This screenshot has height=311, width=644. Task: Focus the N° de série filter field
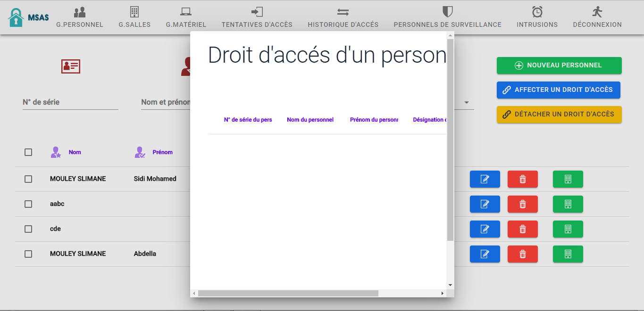(70, 102)
